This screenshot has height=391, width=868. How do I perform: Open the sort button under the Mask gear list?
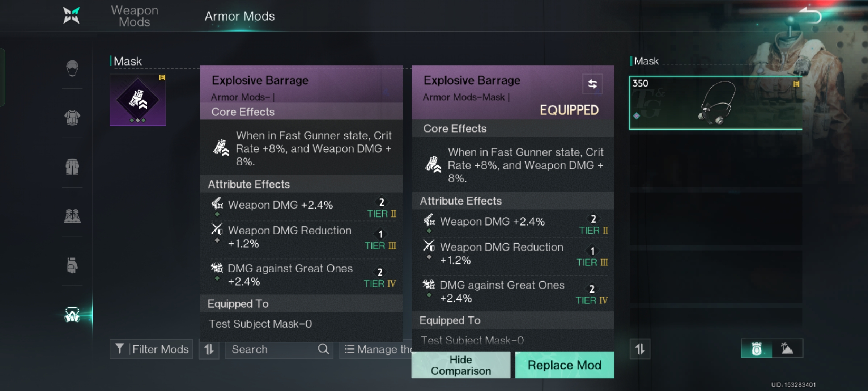640,349
